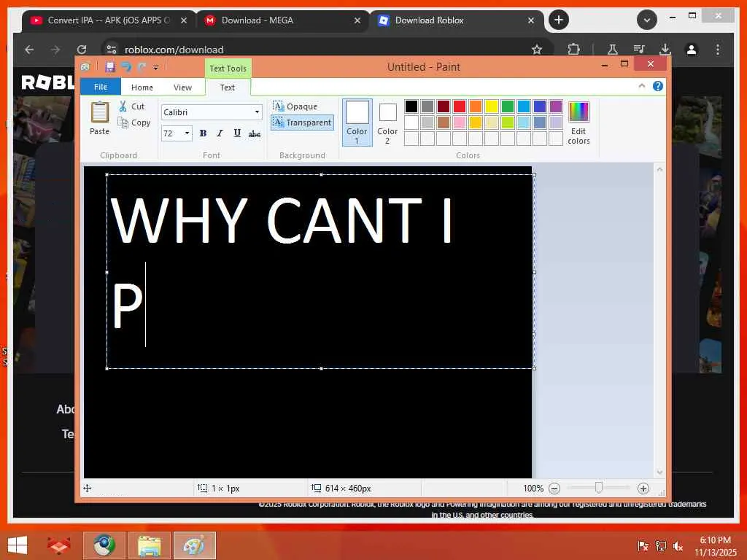Click Redo arrow in Paint title bar
The image size is (747, 560).
click(x=142, y=67)
